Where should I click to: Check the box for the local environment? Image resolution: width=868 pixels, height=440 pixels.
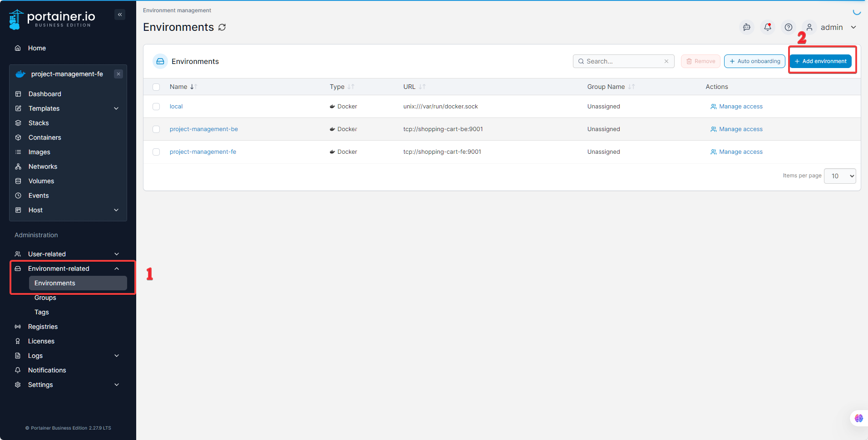click(156, 107)
